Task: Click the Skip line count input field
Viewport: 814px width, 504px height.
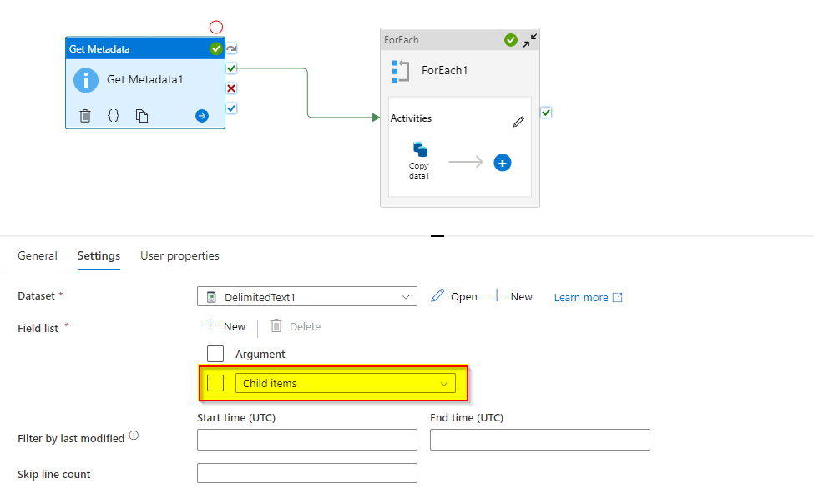Action: coord(306,473)
